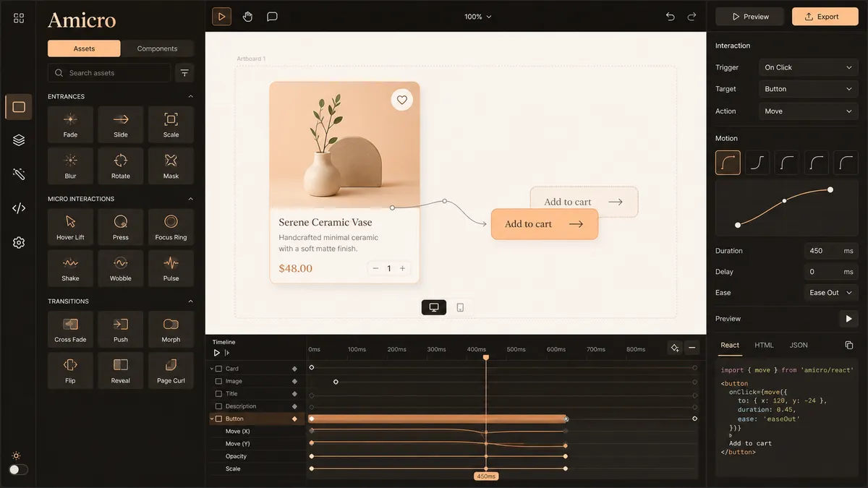Open the code view from the sidebar
The height and width of the screenshot is (488, 868).
[19, 208]
